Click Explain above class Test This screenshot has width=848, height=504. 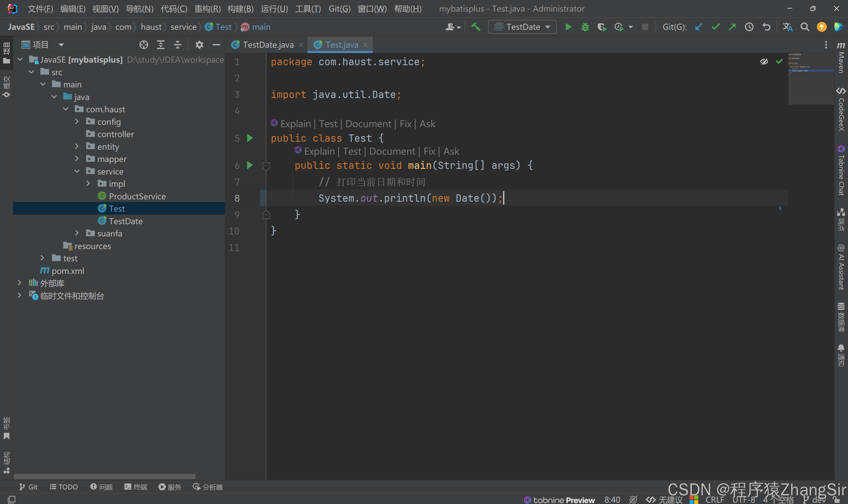point(295,124)
